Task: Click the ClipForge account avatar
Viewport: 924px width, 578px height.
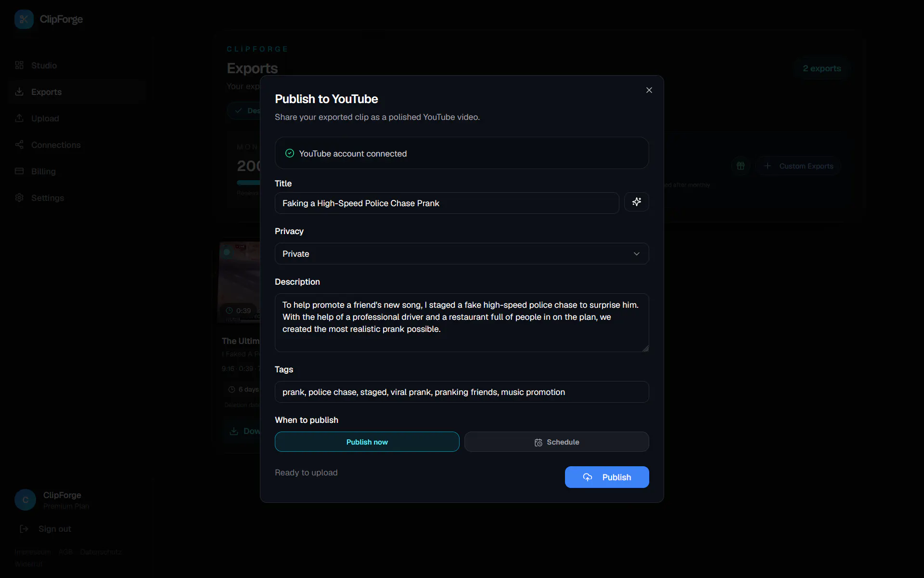Action: (25, 500)
